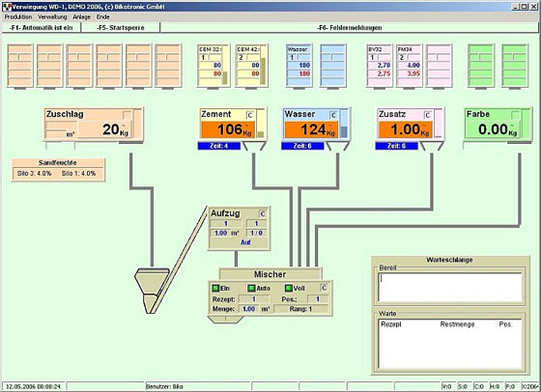Click the checkbox in Farbe scale
Screen dimensions: 541x392
point(516,115)
